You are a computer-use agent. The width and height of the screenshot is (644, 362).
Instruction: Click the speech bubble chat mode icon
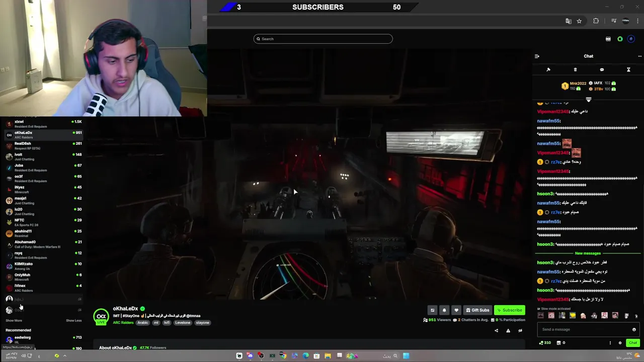point(602,69)
